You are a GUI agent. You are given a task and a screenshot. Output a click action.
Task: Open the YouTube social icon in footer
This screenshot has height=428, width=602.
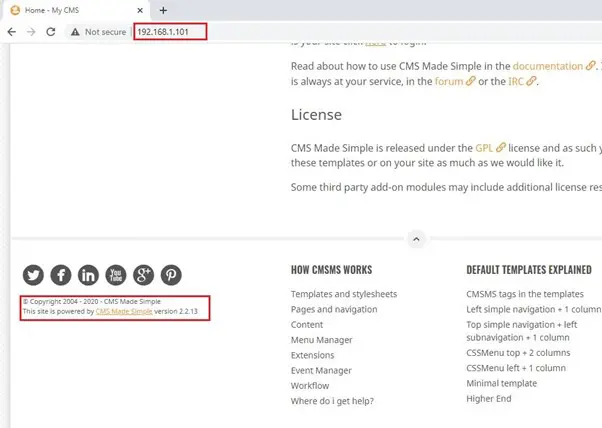116,275
